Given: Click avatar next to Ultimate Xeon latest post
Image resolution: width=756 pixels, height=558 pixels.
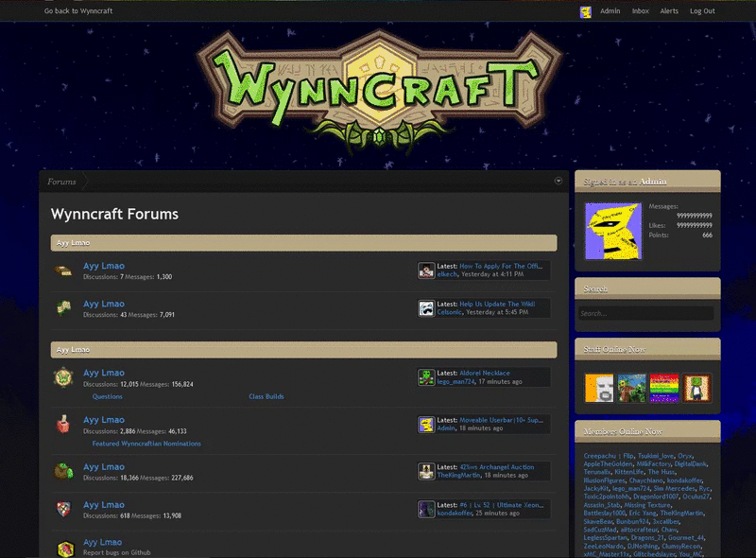Looking at the screenshot, I should pos(426,509).
